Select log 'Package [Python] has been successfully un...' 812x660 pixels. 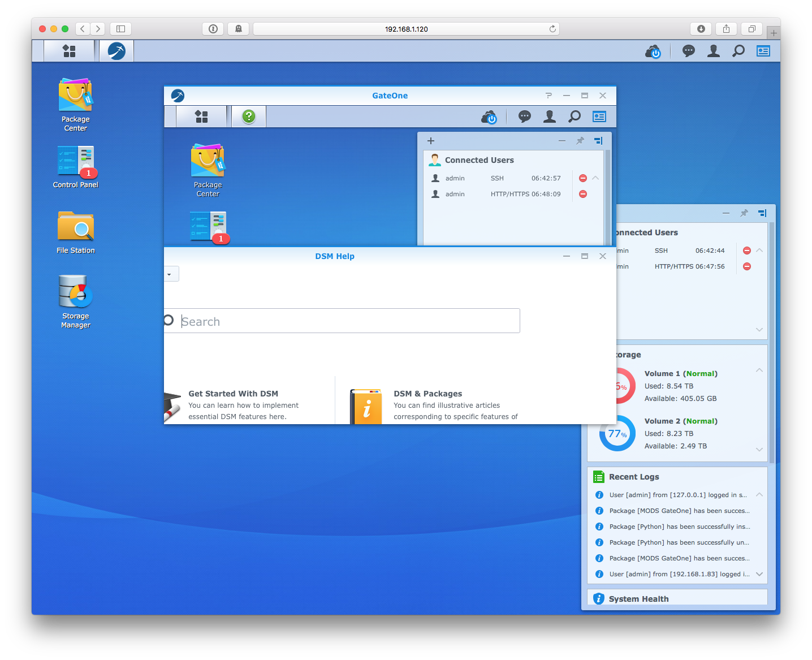point(679,542)
